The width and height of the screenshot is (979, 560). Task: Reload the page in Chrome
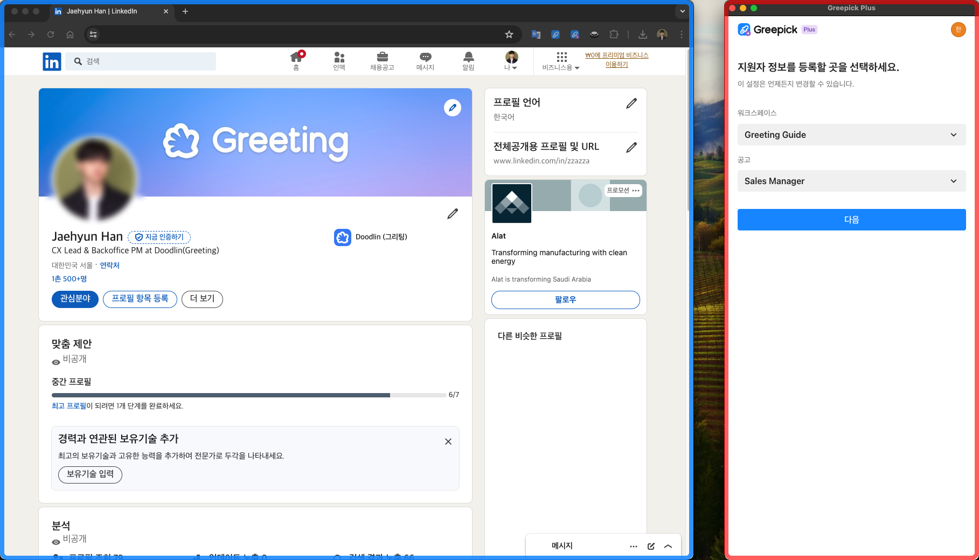point(51,34)
